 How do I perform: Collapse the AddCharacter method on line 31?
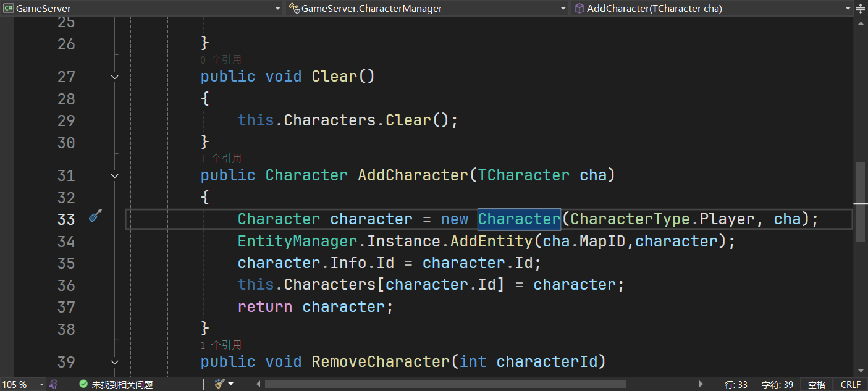tap(114, 176)
